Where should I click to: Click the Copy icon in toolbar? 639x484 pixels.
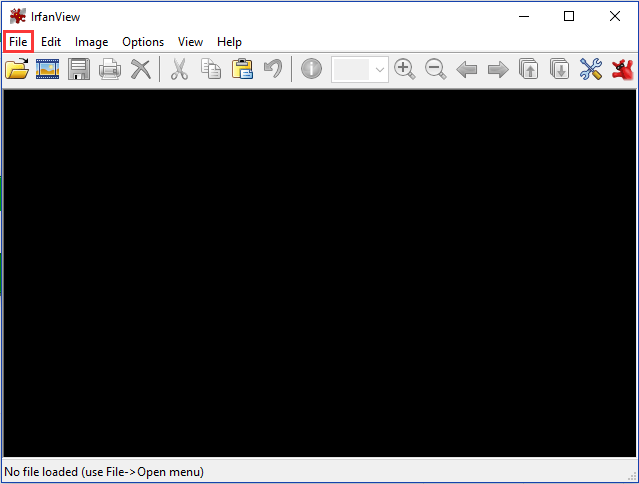(x=210, y=69)
